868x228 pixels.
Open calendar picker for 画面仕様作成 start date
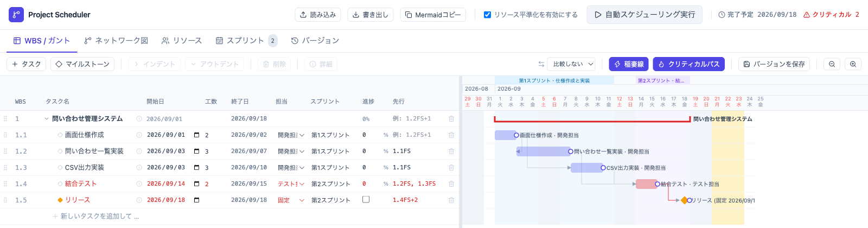coord(196,135)
